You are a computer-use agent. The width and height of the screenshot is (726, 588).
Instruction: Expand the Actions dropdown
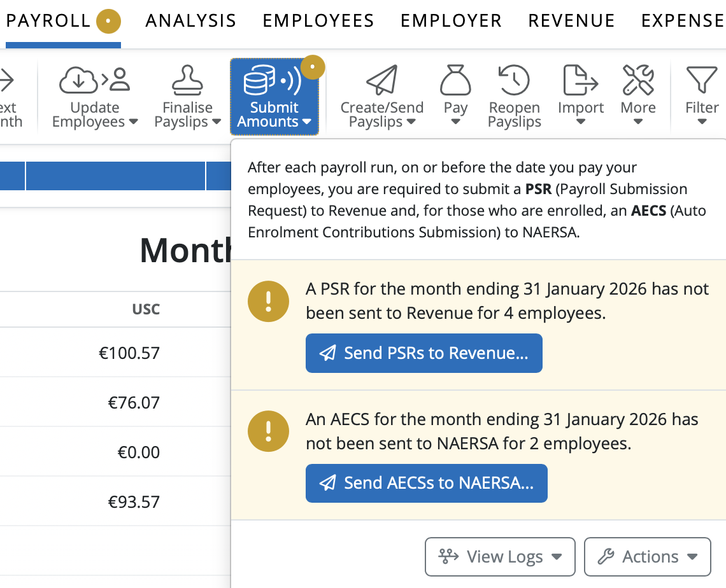[x=647, y=557]
